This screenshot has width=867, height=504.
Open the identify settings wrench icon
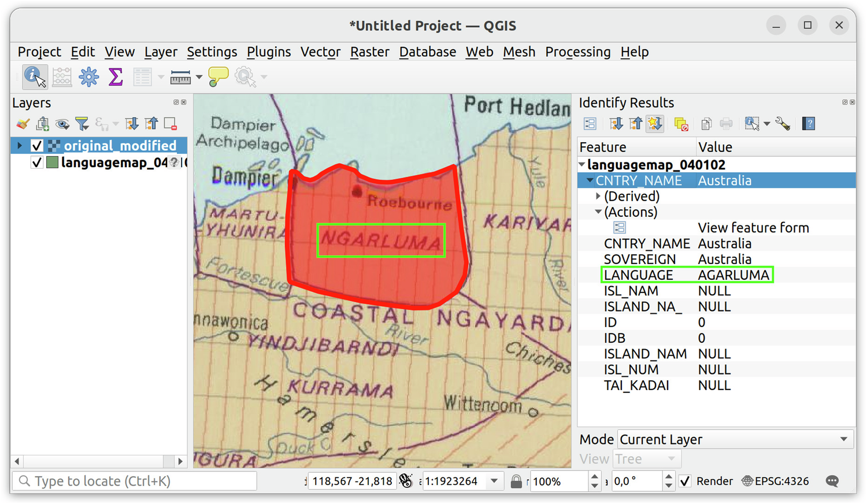pyautogui.click(x=783, y=124)
